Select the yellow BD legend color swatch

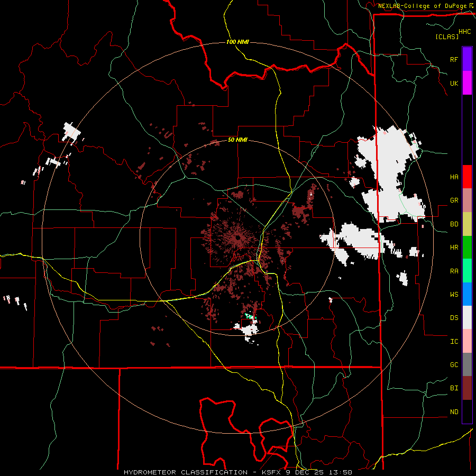tap(467, 224)
